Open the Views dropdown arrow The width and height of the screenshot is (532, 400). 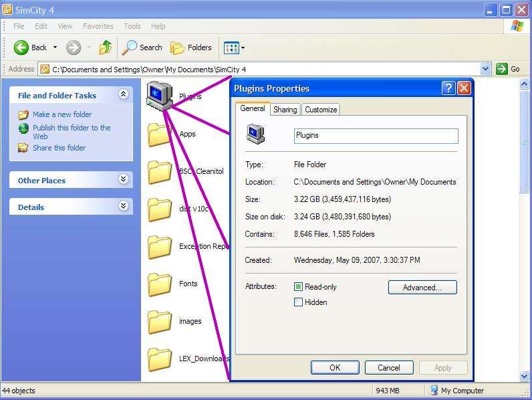coord(243,48)
